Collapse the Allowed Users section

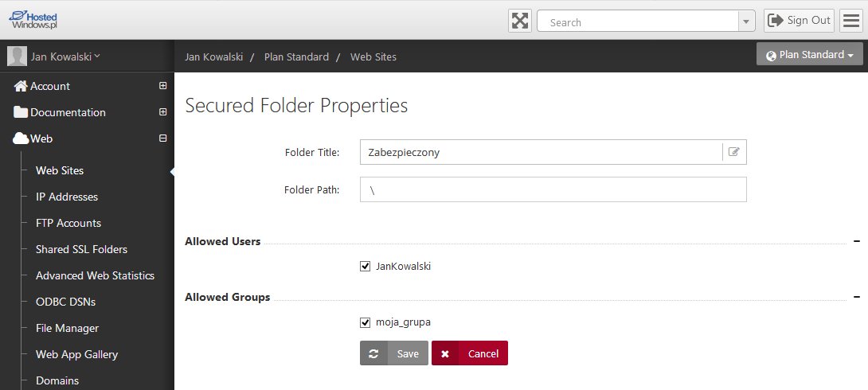(856, 241)
